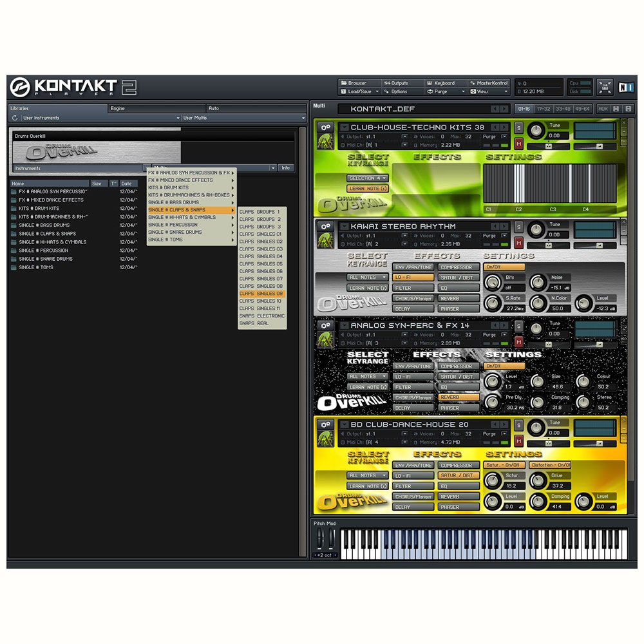This screenshot has height=644, width=644.
Task: Solo the BD CLUB-DANCE-HOUSE 20 instrument
Action: [518, 426]
